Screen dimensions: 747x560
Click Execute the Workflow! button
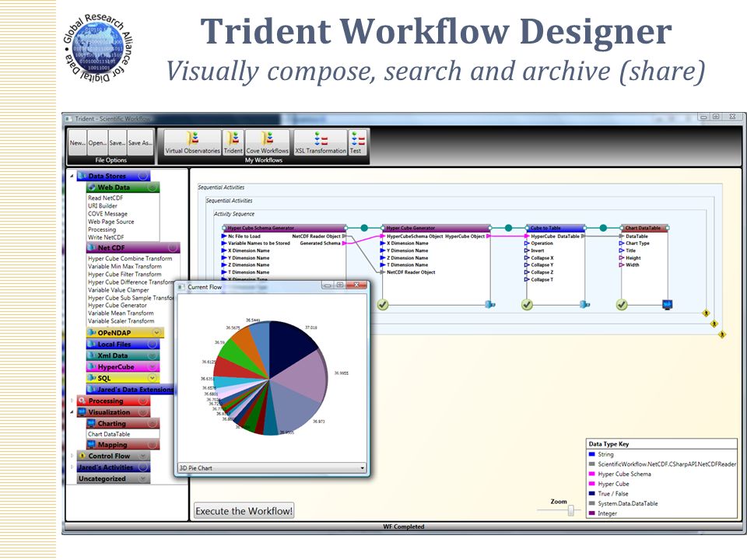click(x=244, y=511)
